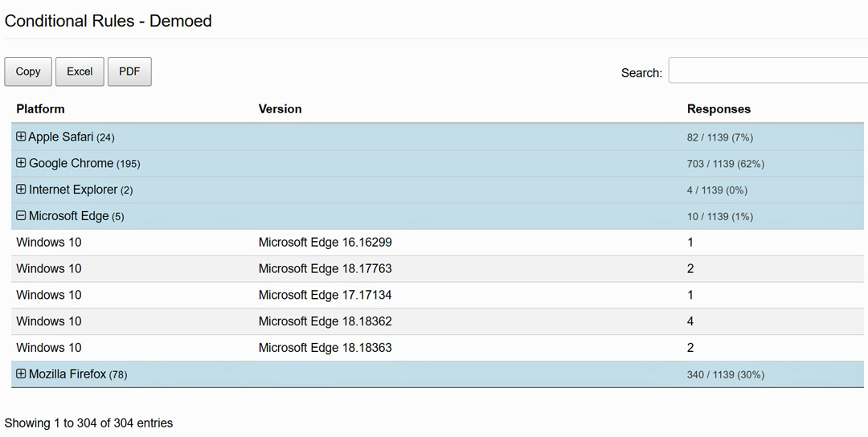Download table using the PDF button
Viewport: 868px width, 437px height.
[x=129, y=71]
